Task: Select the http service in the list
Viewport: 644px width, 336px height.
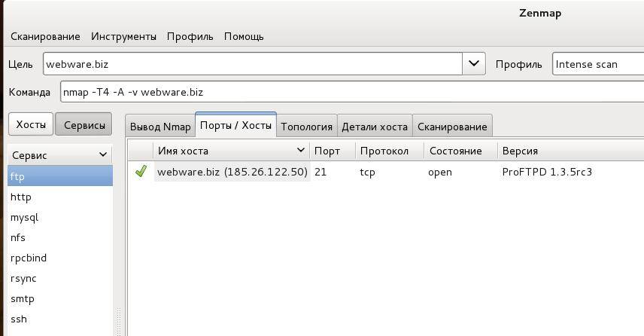Action: click(x=21, y=197)
